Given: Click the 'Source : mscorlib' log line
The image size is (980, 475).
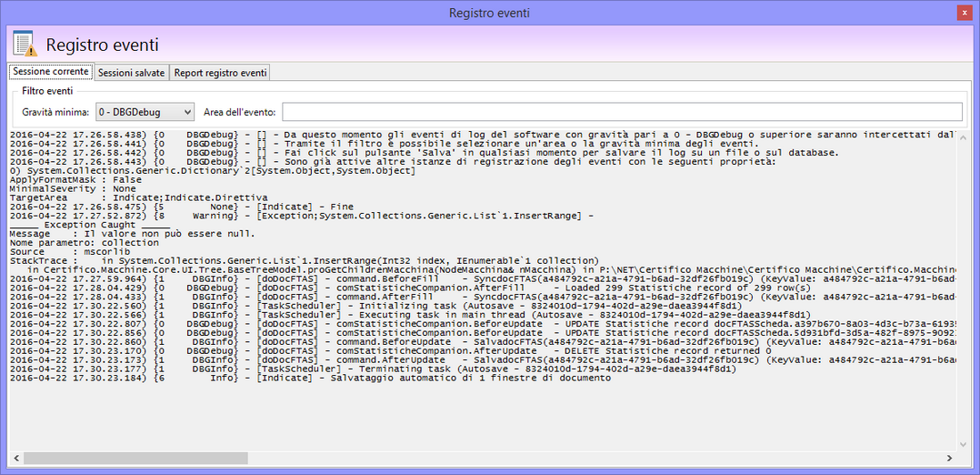Looking at the screenshot, I should point(55,252).
